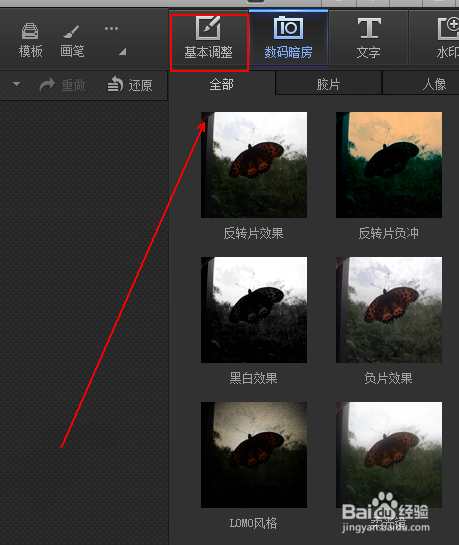Screen dimensions: 459x545
Task: Click the LOMO风格 label text
Action: click(x=253, y=523)
